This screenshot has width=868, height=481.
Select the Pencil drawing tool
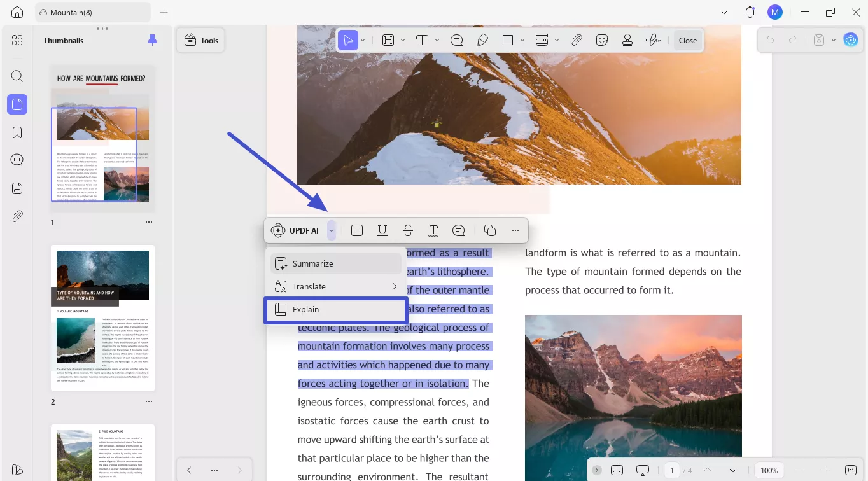483,39
